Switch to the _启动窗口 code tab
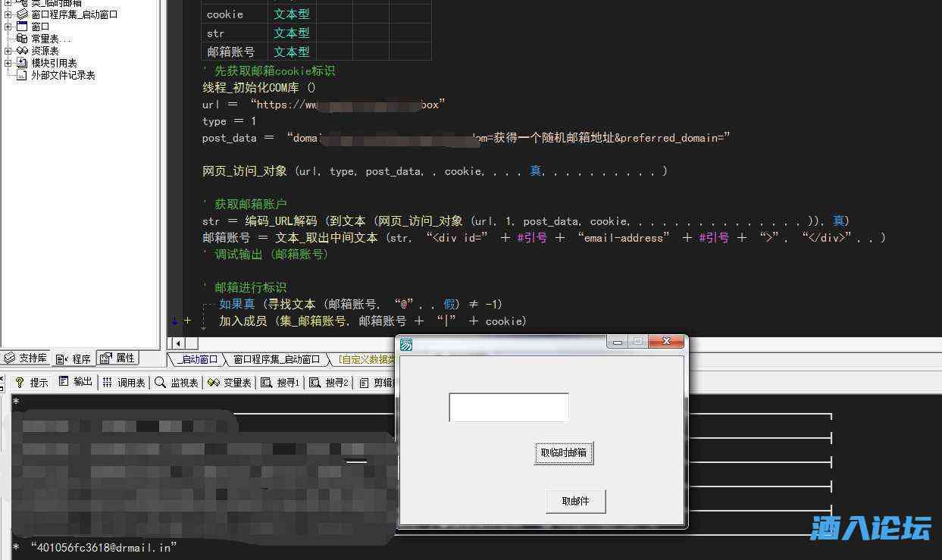942x560 pixels. [199, 360]
